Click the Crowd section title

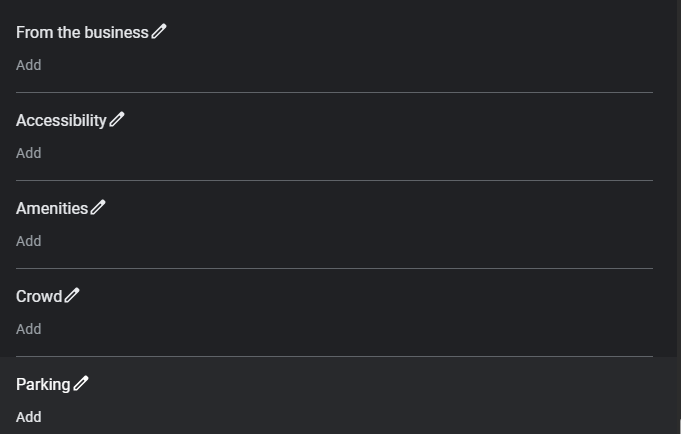click(x=39, y=296)
